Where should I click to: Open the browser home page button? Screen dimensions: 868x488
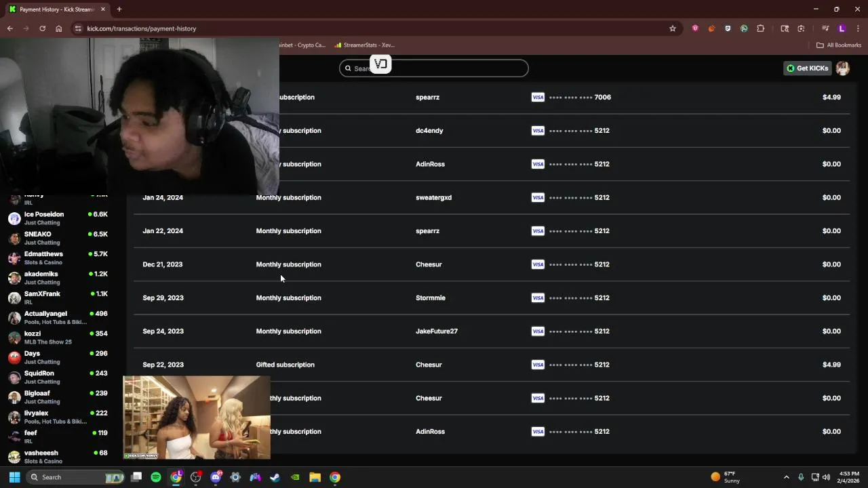(x=59, y=28)
